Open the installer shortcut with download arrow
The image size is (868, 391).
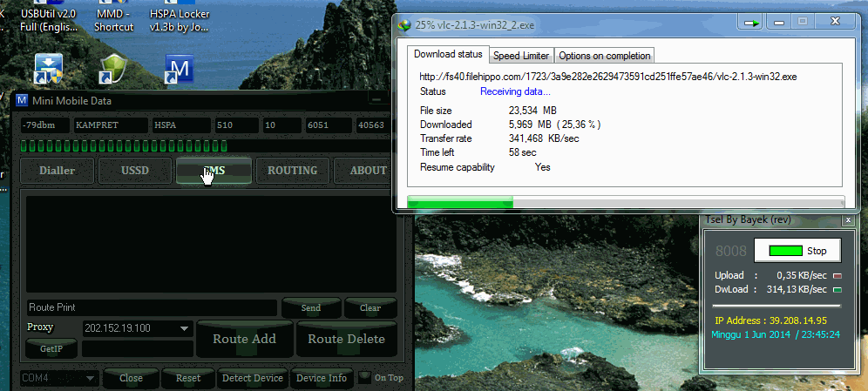(48, 69)
